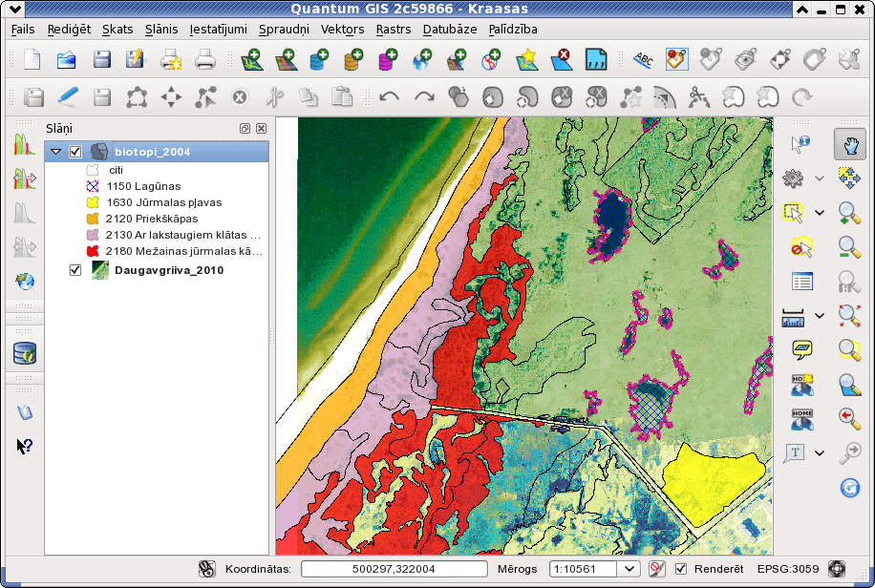This screenshot has height=588, width=875.
Task: Click the Toggle Editing pencil icon
Action: click(68, 97)
